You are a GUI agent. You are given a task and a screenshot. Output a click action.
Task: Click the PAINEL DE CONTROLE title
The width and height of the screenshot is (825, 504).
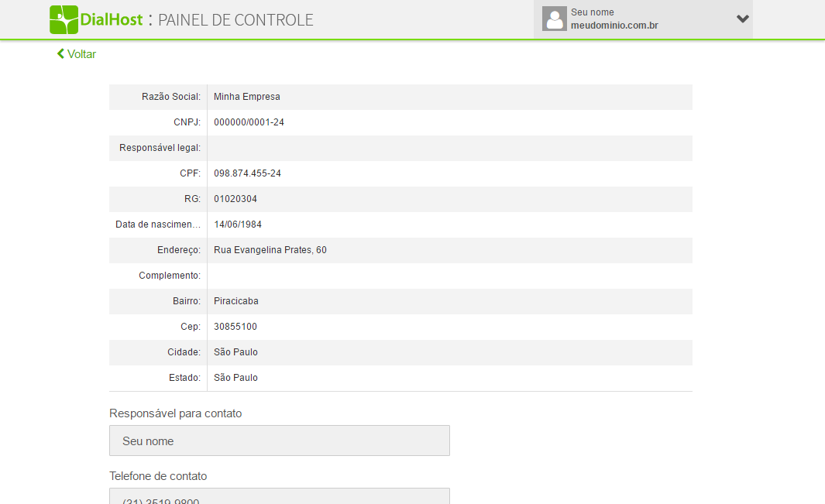point(235,20)
